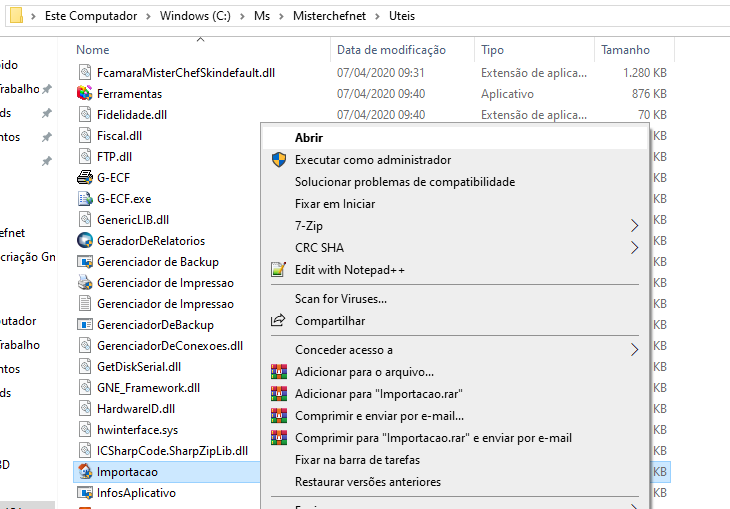Click the Gerenciador de Impressao printer application icon
Viewport: 730px width, 509px height.
click(85, 283)
